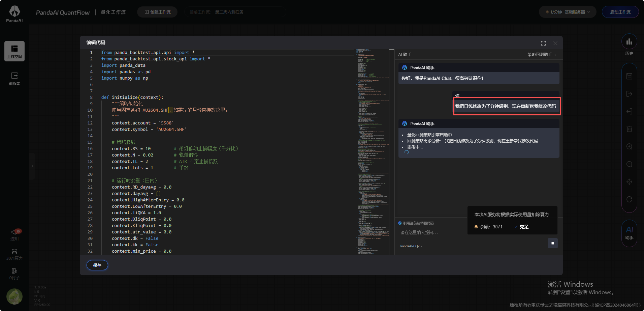Click the PandaAI logo in the sidebar
The image size is (644, 311).
coord(14,14)
